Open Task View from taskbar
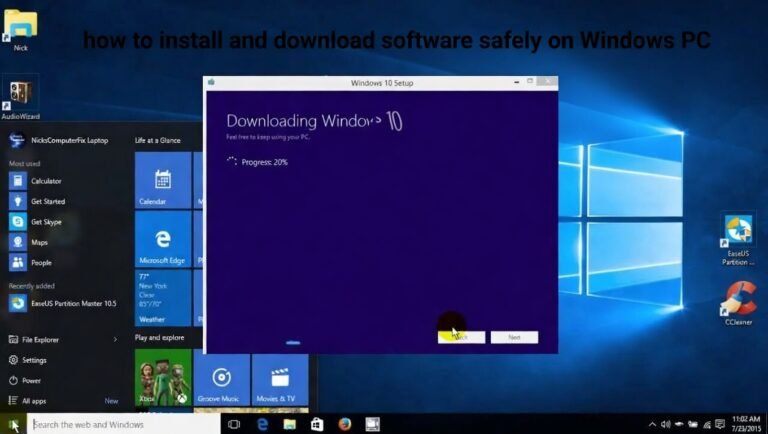Image resolution: width=768 pixels, height=434 pixels. tap(234, 424)
